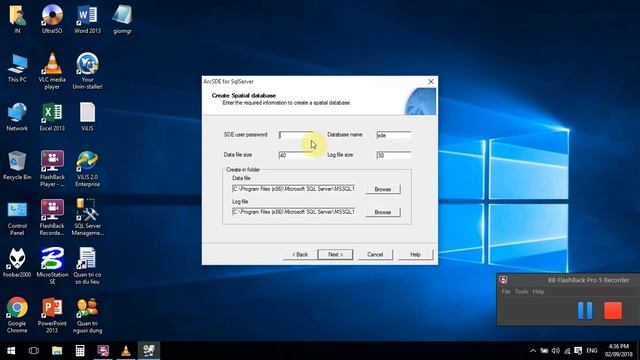
Task: Select the ViLIS file on the desktop
Action: click(87, 117)
